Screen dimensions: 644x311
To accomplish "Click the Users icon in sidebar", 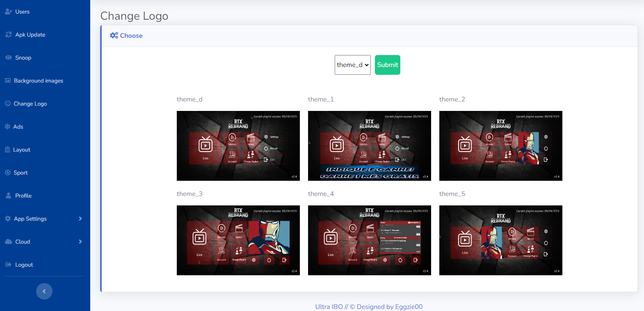I will (8, 12).
